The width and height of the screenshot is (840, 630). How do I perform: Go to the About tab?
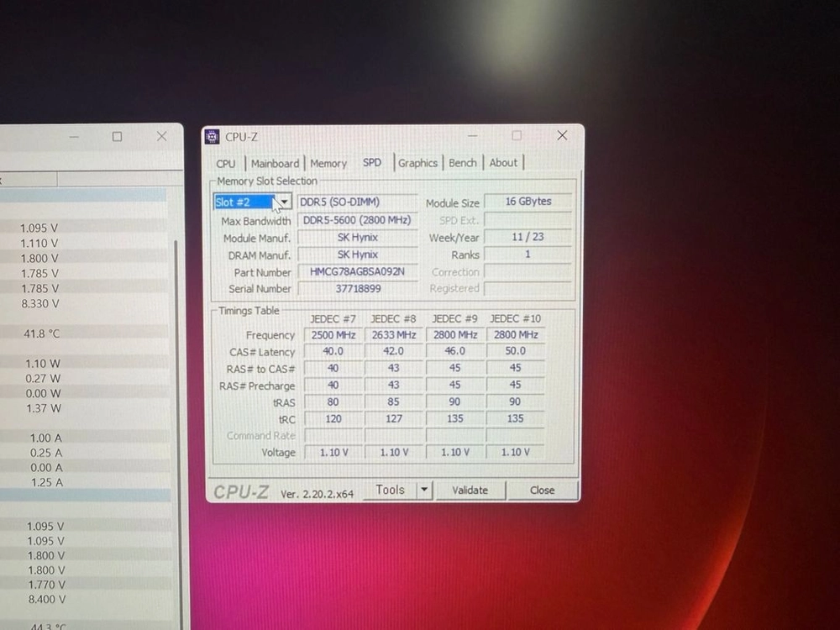[503, 162]
